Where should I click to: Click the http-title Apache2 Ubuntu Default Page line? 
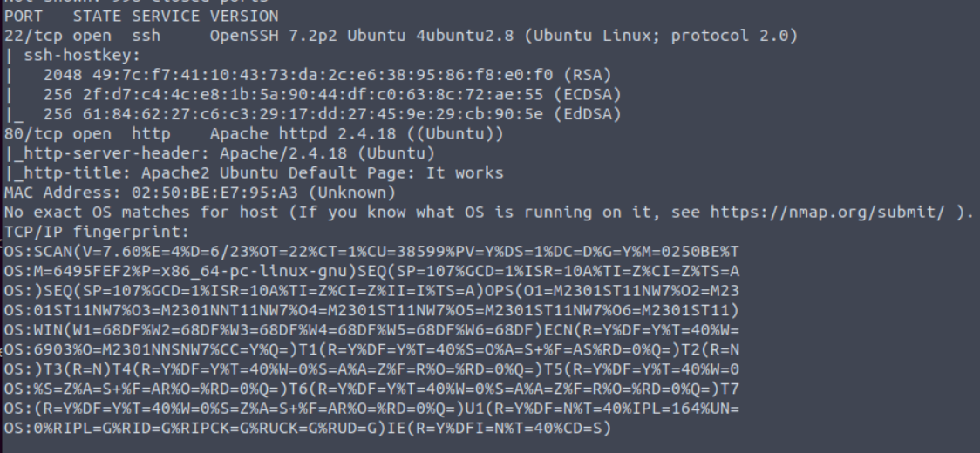click(254, 173)
